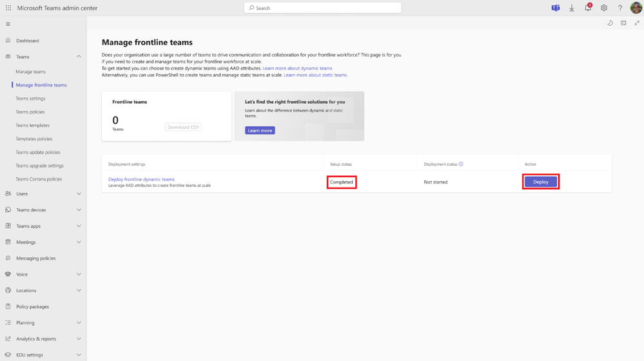644x361 pixels.
Task: Open Deploy frontline dynamic teams link
Action: pyautogui.click(x=141, y=179)
